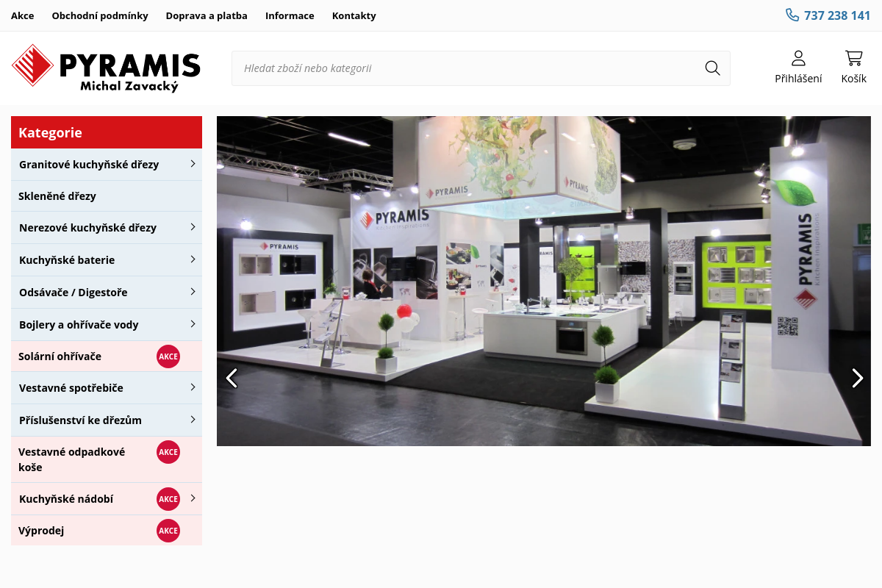
Task: Open the Informace menu item
Action: click(290, 15)
